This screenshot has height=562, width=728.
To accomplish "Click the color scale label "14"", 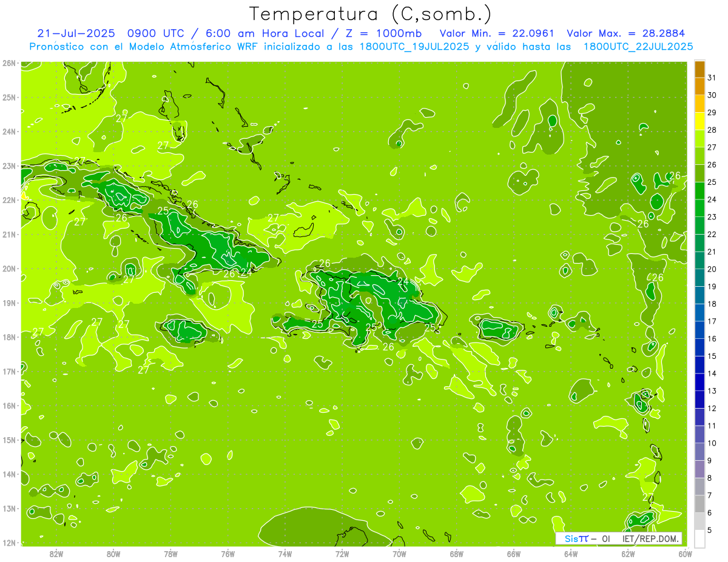I will (x=712, y=373).
